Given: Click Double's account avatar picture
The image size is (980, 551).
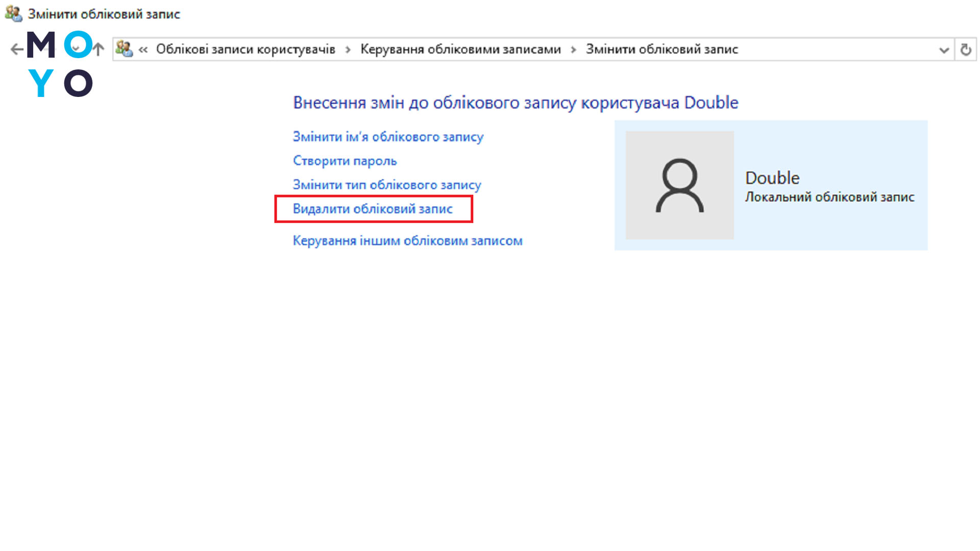Looking at the screenshot, I should coord(680,185).
